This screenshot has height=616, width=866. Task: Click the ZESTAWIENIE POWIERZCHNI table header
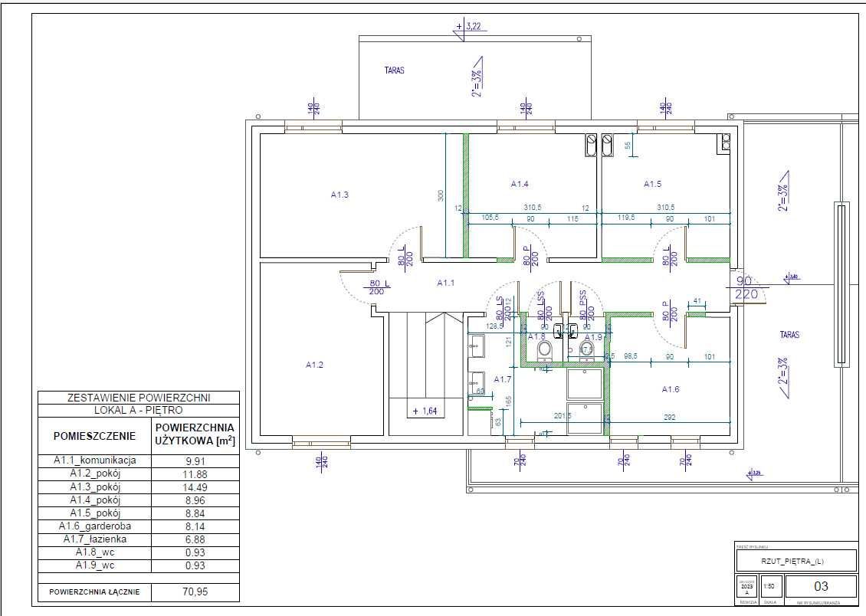click(139, 398)
